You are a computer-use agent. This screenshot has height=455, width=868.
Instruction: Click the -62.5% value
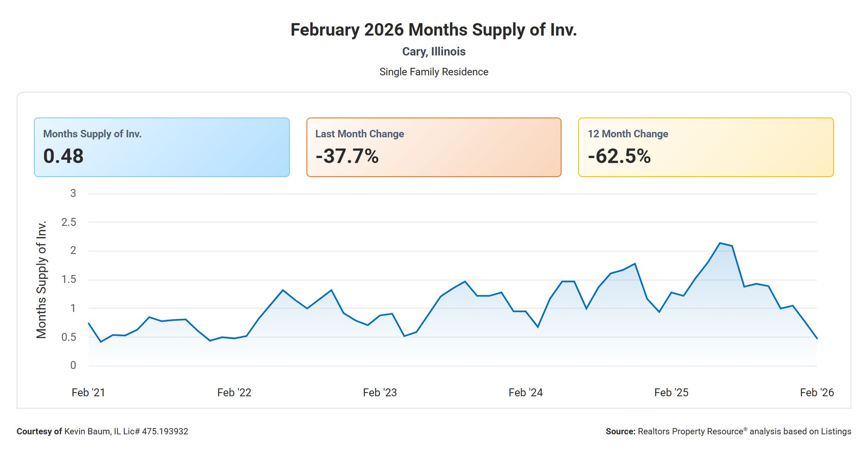click(619, 156)
